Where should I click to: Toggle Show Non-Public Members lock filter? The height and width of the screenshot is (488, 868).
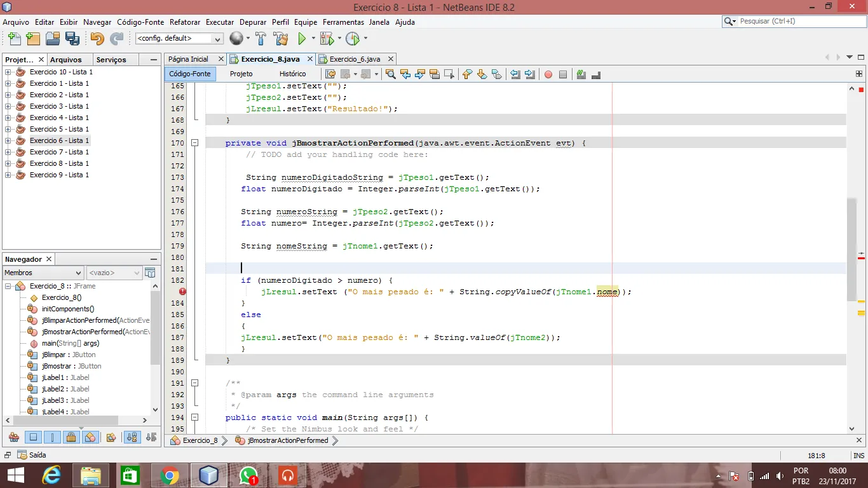[x=71, y=437]
